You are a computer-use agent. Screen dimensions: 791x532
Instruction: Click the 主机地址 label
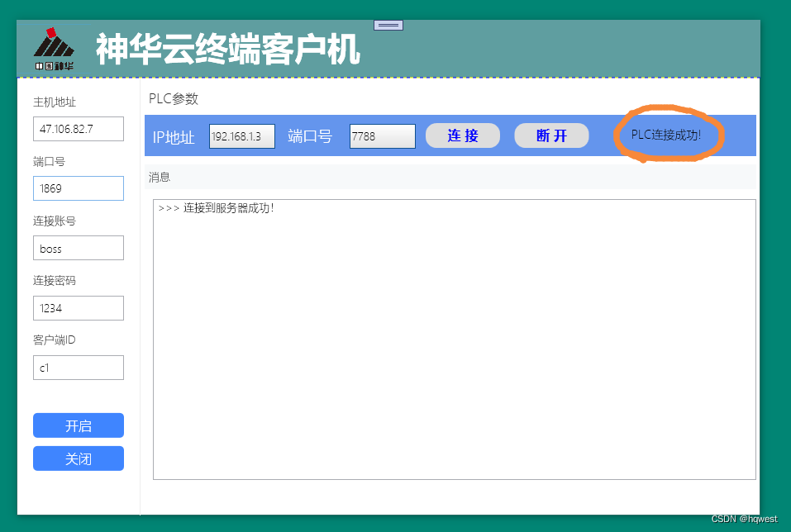click(55, 102)
